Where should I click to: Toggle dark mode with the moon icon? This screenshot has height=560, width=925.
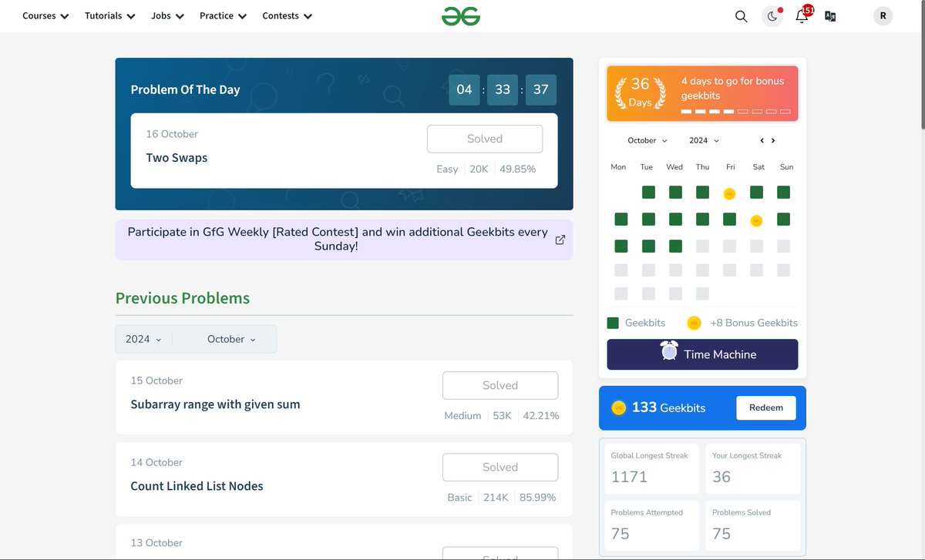click(772, 15)
